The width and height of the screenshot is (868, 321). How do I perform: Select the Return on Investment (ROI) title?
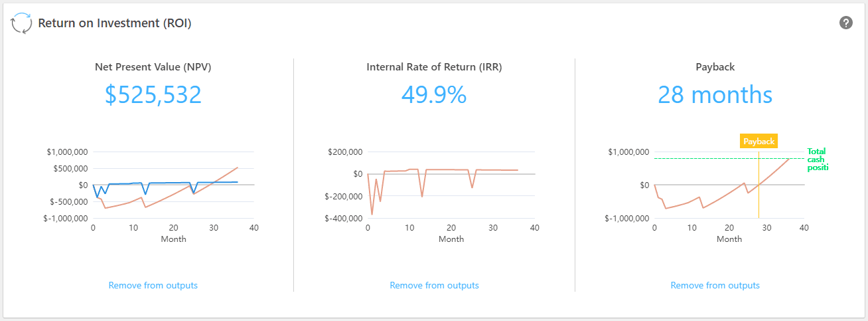(x=115, y=23)
